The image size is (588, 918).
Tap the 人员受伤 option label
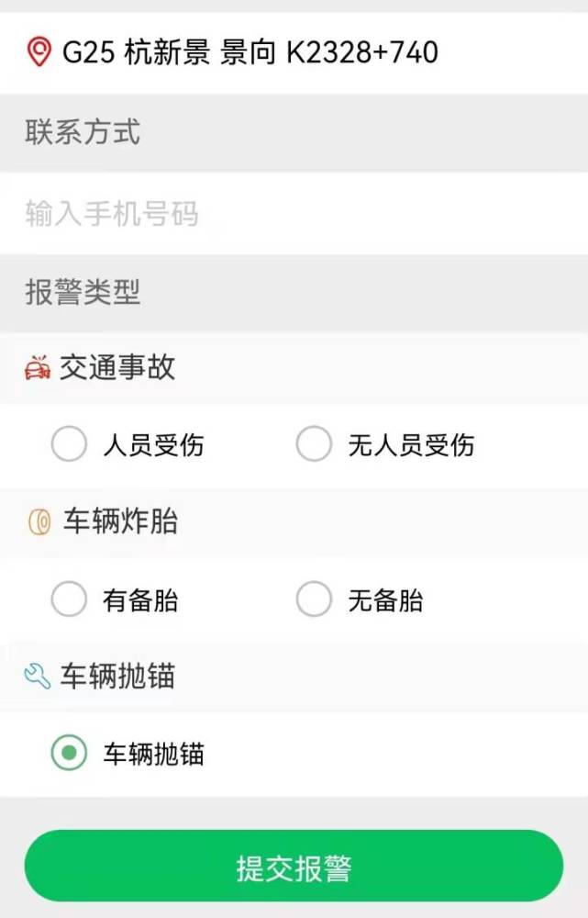click(154, 444)
